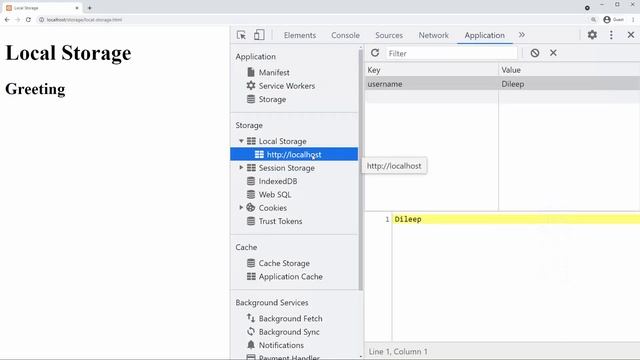Switch to the Console tab
The height and width of the screenshot is (360, 640).
click(345, 36)
